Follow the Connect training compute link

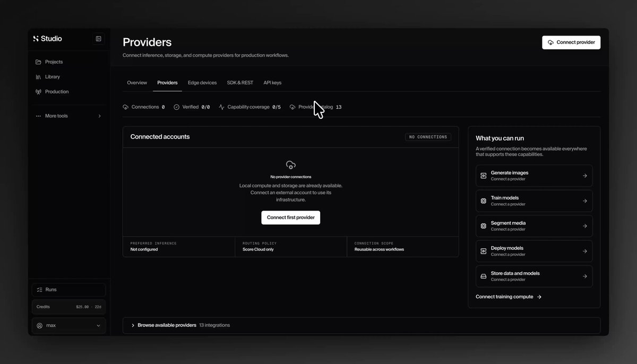coord(509,297)
